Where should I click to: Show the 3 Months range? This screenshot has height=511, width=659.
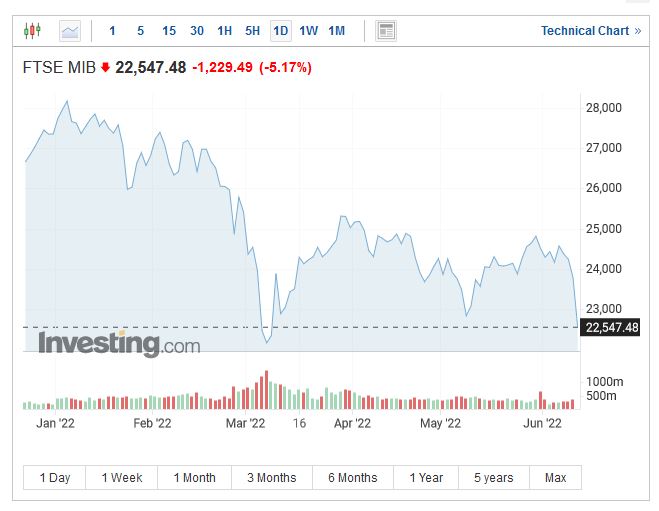[x=271, y=478]
